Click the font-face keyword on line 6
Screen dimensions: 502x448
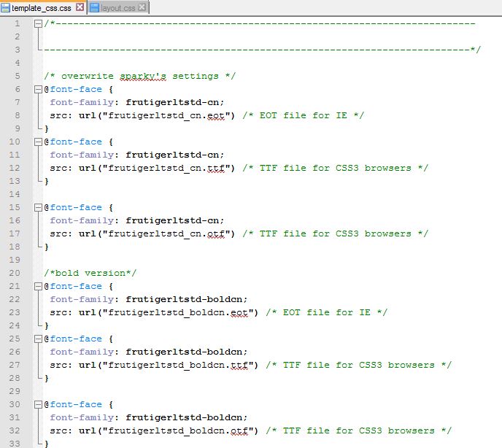coord(76,89)
